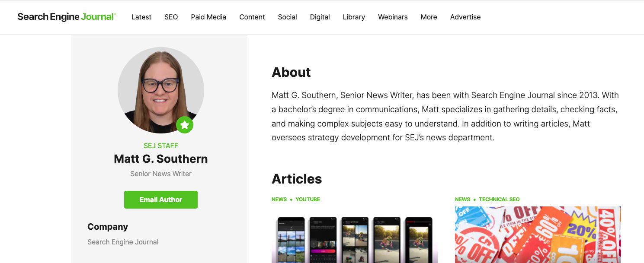Open the Content navigation item
Viewport: 644px width, 263px height.
coord(252,17)
